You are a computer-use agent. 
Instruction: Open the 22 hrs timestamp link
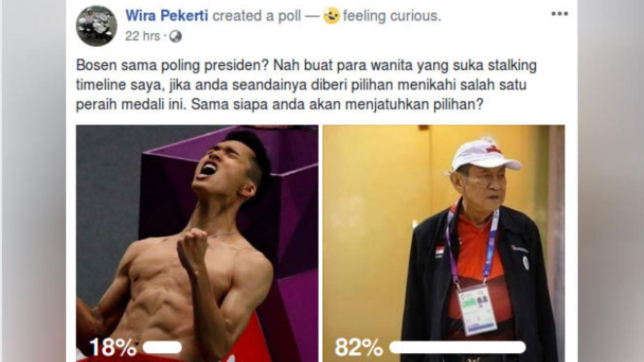(143, 37)
